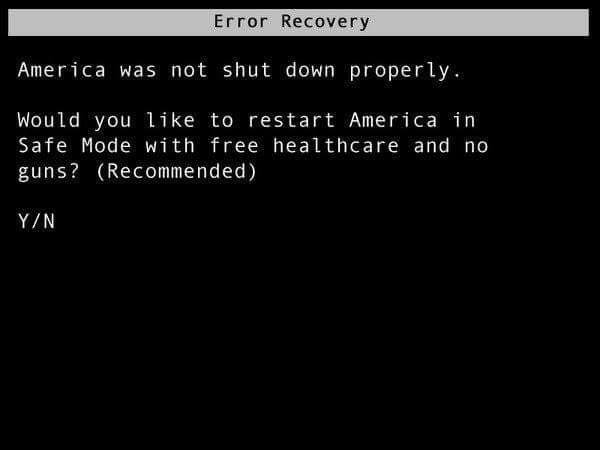Click the word was in first line

138,71
